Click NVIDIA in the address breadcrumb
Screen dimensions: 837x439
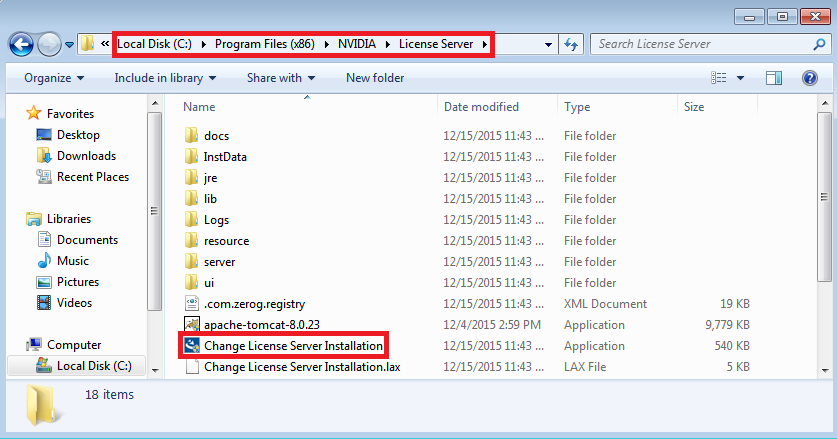(x=355, y=44)
